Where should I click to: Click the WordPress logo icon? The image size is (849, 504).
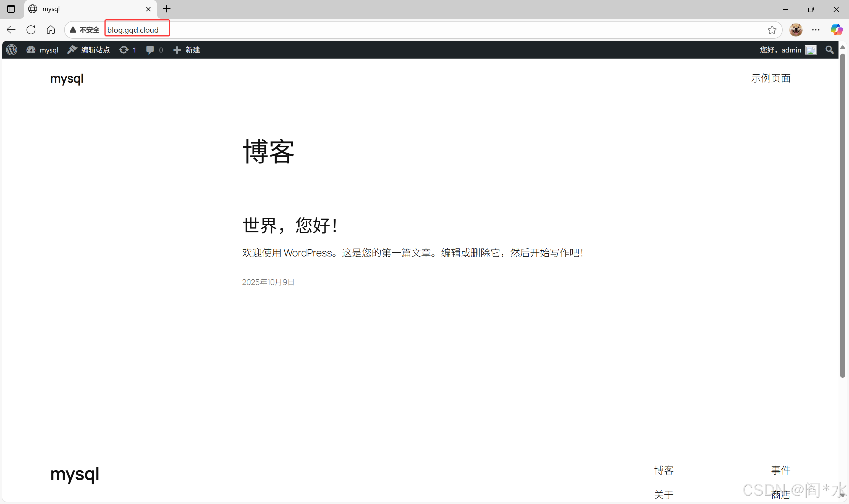point(12,50)
